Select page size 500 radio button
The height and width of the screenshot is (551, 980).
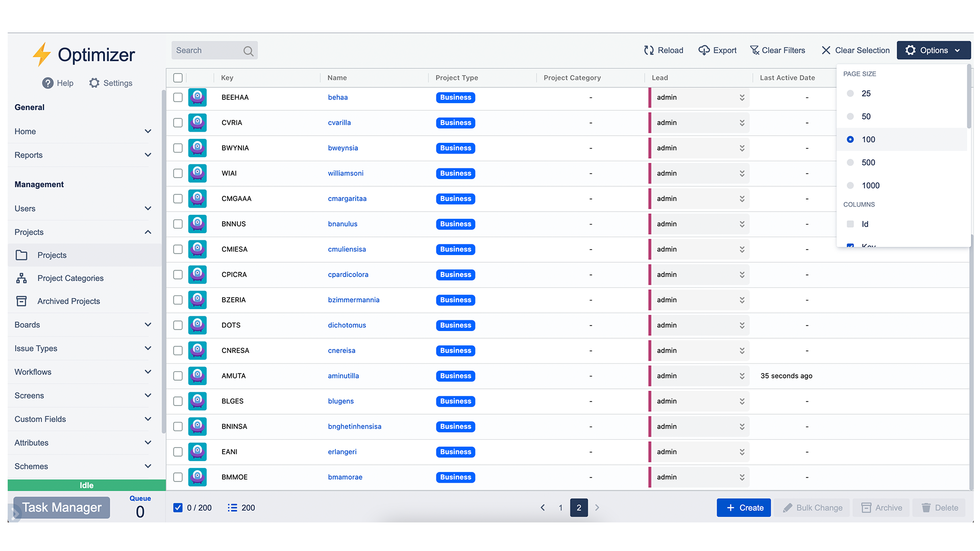[850, 162]
